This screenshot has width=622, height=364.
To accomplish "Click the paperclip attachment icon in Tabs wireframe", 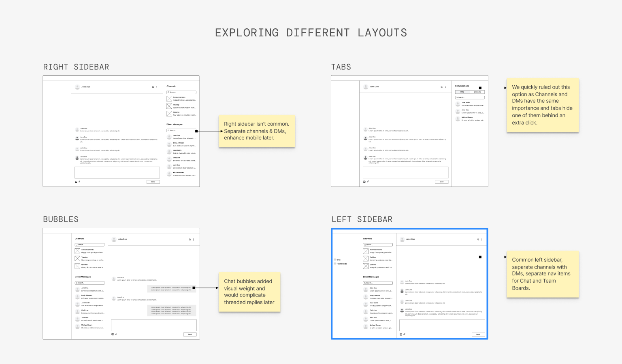I will pyautogui.click(x=368, y=182).
